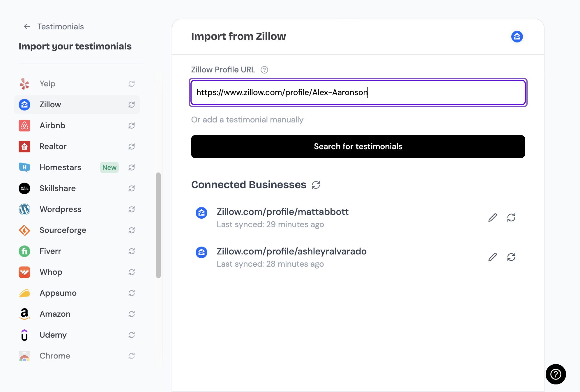This screenshot has height=392, width=580.
Task: Click the Whop logo icon
Action: (24, 272)
